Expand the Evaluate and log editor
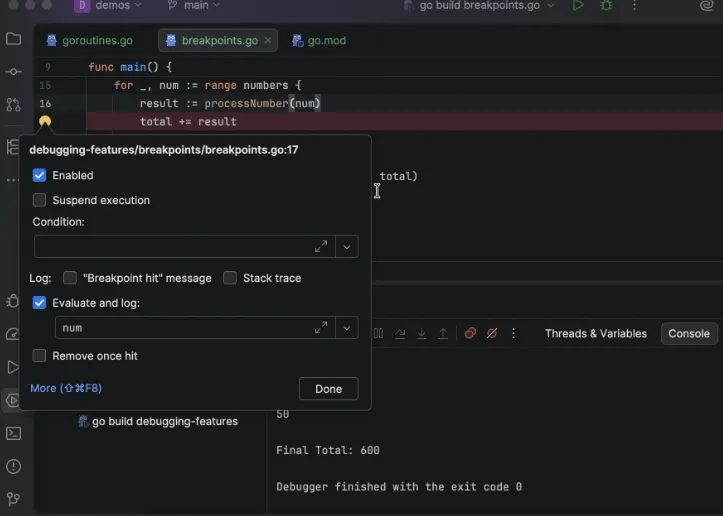The image size is (723, 516). pyautogui.click(x=321, y=328)
